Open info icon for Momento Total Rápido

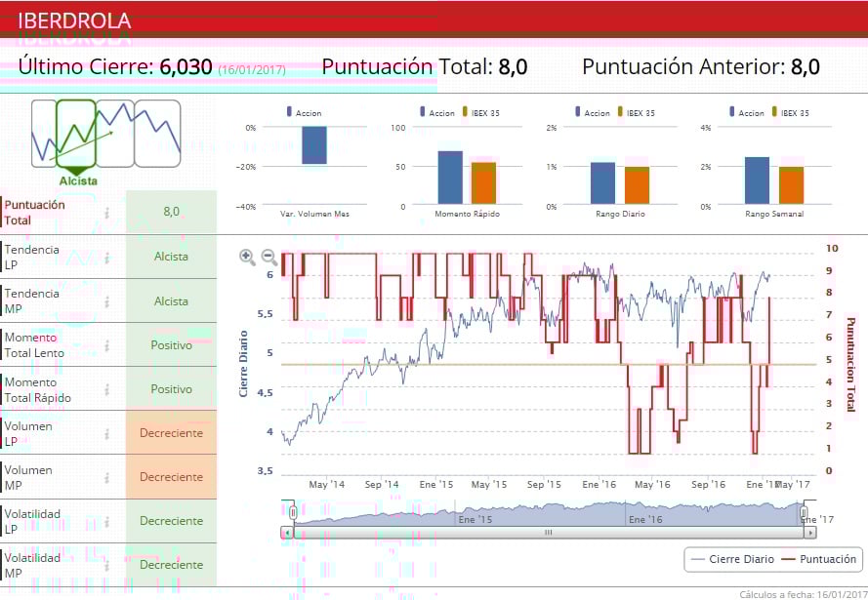pyautogui.click(x=106, y=390)
